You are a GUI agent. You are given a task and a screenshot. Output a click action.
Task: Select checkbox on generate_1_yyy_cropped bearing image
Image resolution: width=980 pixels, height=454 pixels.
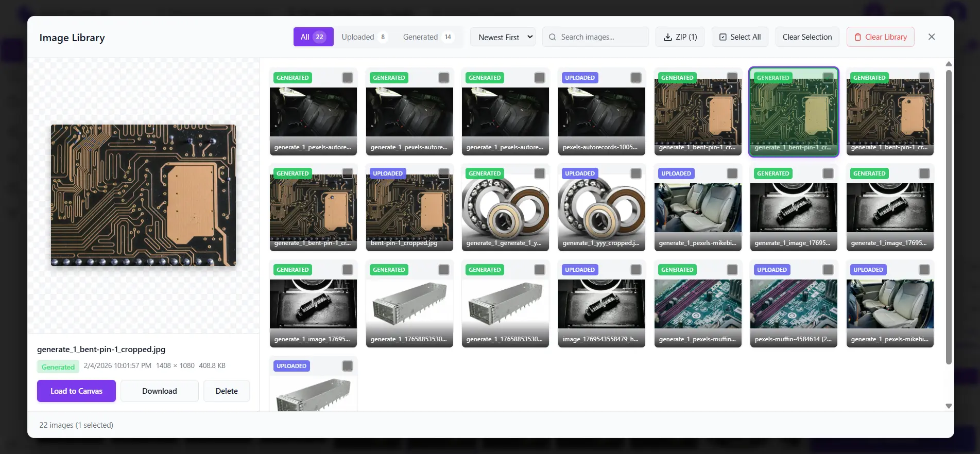click(x=635, y=173)
